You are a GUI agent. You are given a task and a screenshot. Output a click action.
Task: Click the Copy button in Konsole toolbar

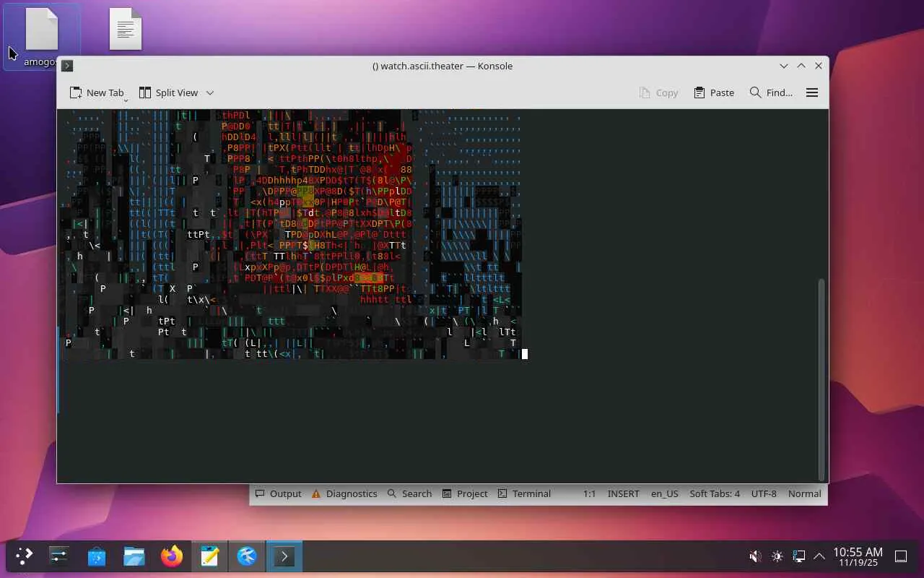click(658, 92)
